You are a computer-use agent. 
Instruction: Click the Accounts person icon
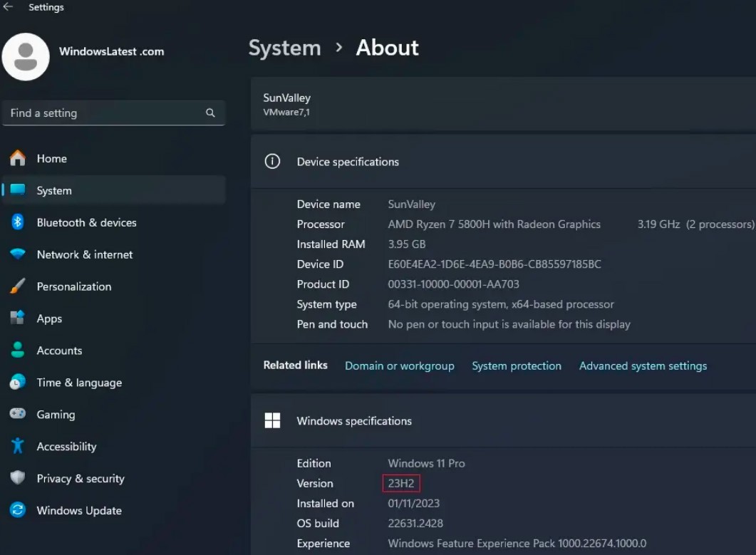point(18,350)
